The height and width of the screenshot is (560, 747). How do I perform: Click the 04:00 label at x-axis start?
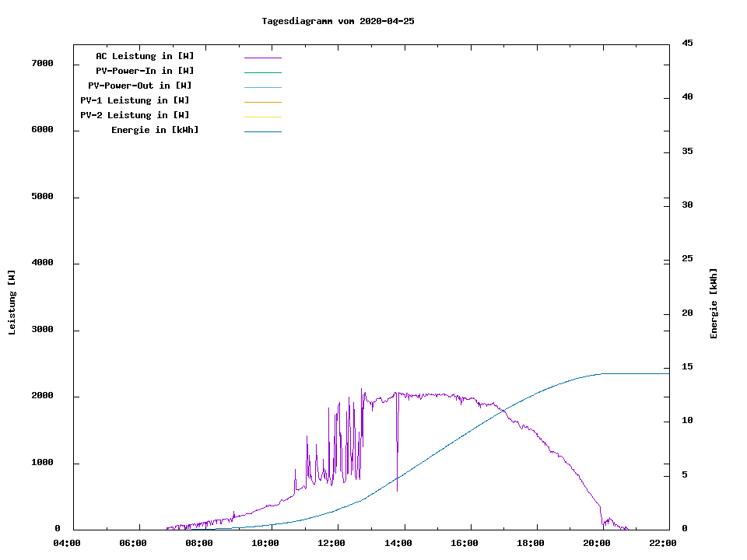pos(67,543)
